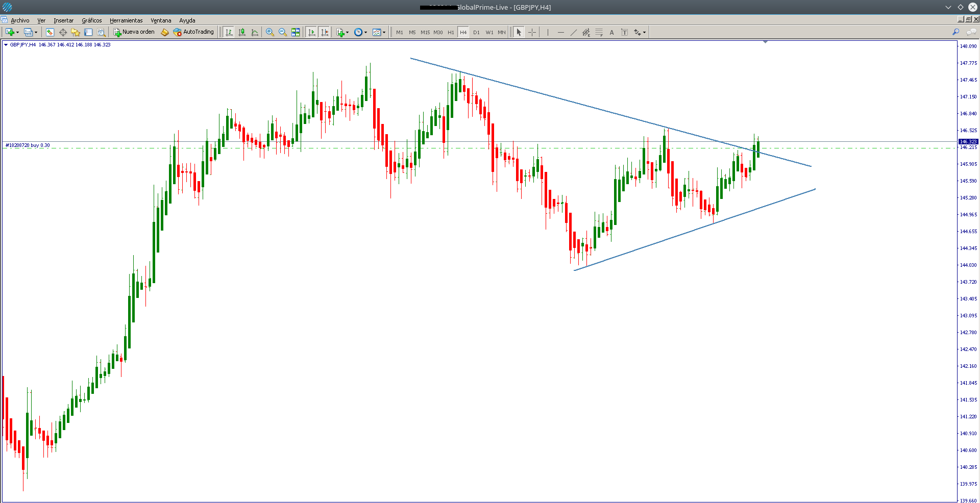Open the Profiles toolbar icon
The image size is (980, 503).
point(28,32)
